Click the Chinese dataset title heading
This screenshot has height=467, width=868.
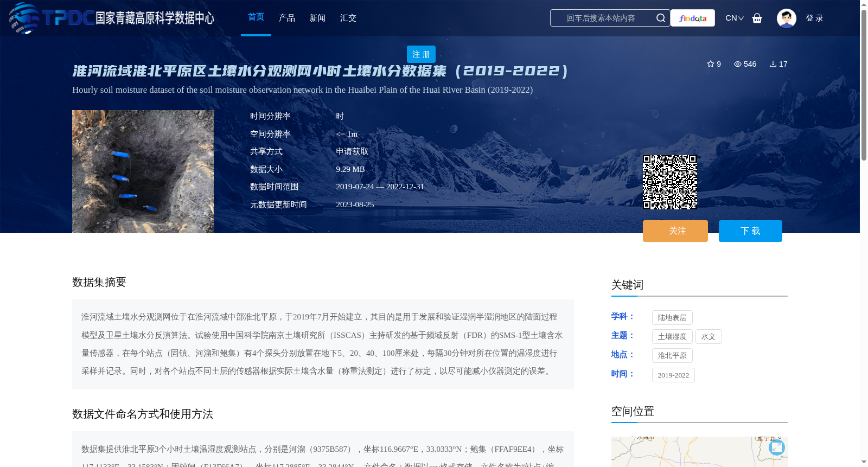[x=320, y=71]
